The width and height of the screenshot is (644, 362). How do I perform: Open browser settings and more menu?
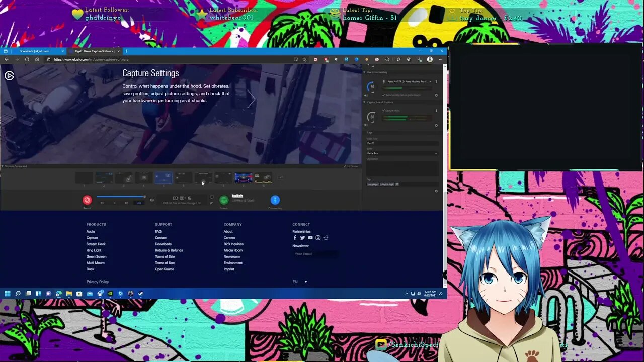pos(440,59)
